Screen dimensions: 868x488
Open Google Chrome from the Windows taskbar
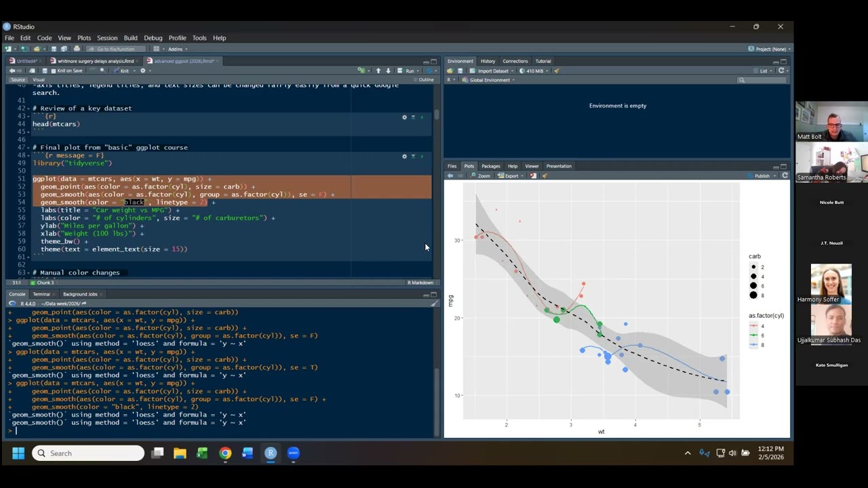tap(225, 453)
